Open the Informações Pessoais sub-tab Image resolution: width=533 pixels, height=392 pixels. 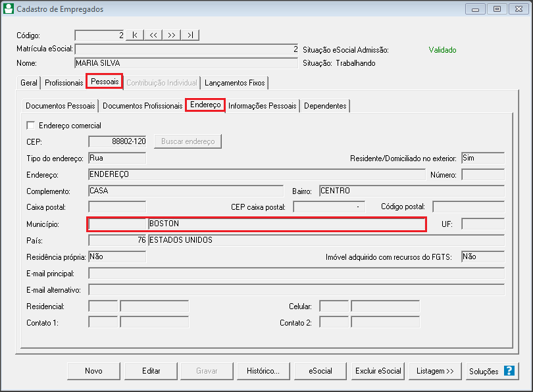(262, 106)
